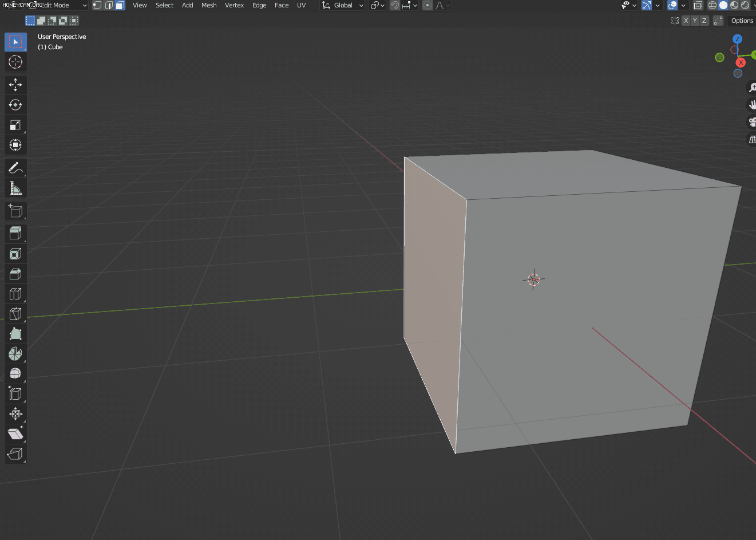
Task: Expand the gizmo settings arrow
Action: click(657, 5)
